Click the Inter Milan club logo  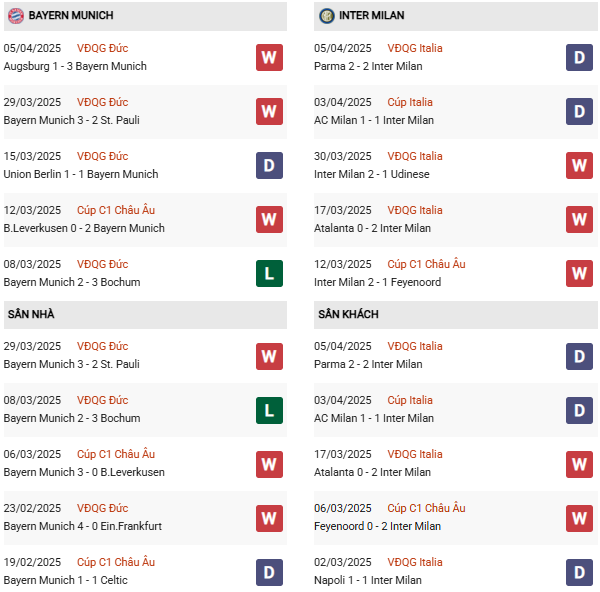click(327, 16)
